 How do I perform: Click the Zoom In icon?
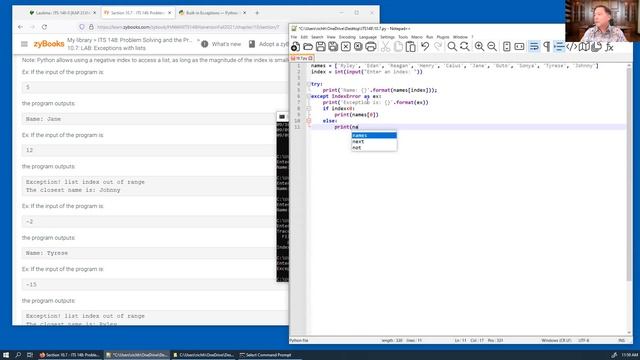click(479, 47)
